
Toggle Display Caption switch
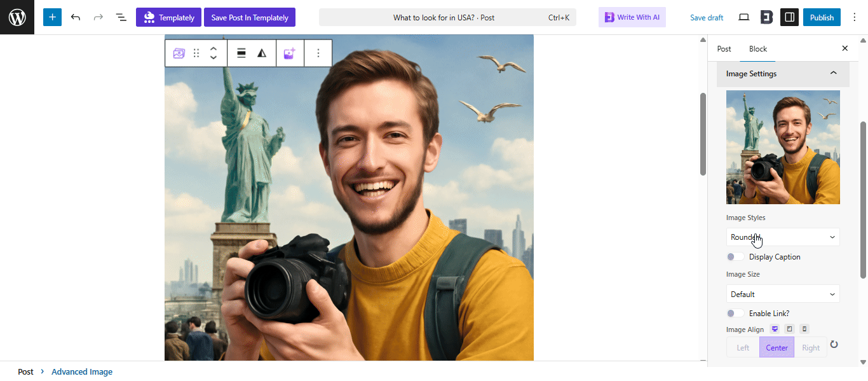(735, 257)
